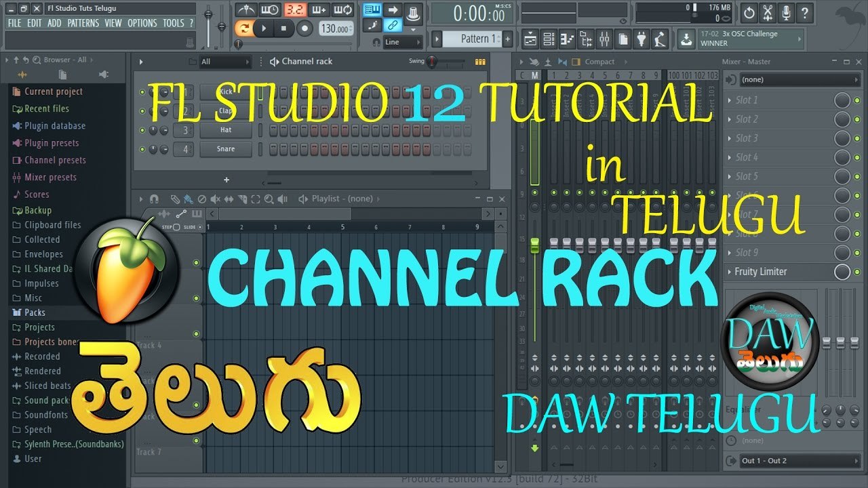Click the scissors audio editor icon
Viewport: 868px width, 488px height.
point(768,12)
